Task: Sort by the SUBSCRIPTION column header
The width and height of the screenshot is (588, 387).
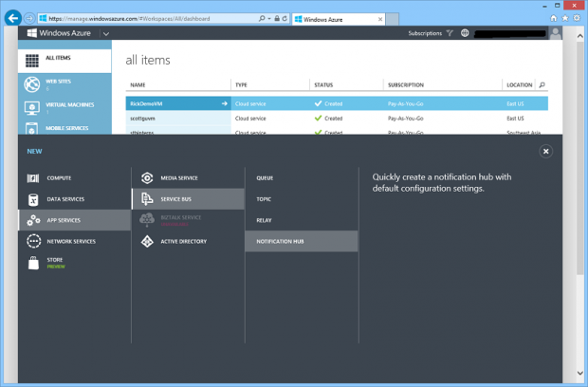Action: click(x=406, y=85)
